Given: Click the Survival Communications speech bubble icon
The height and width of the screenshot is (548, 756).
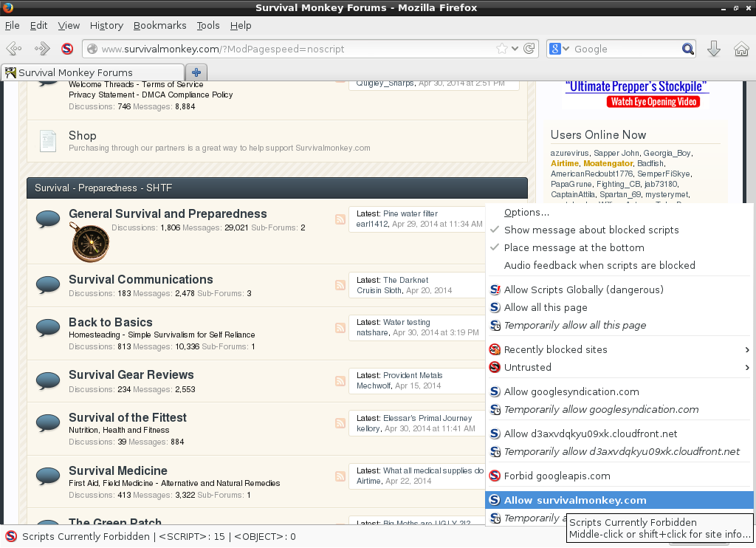Looking at the screenshot, I should [48, 284].
